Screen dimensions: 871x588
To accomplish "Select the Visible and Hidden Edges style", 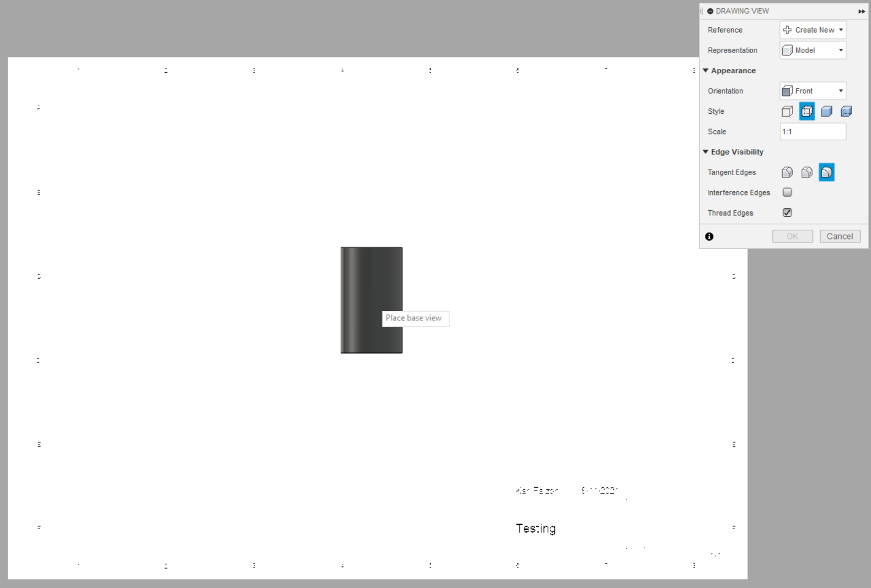I will pyautogui.click(x=806, y=111).
